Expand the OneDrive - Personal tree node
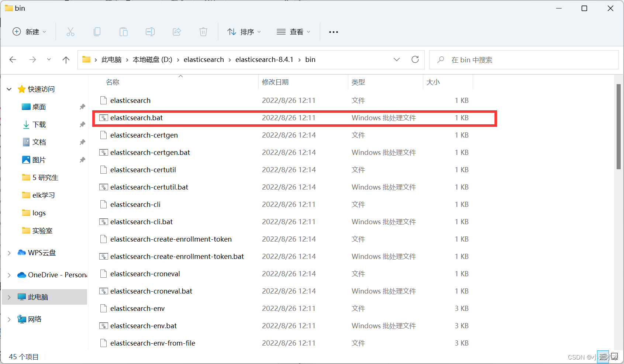The width and height of the screenshot is (624, 364). 9,275
